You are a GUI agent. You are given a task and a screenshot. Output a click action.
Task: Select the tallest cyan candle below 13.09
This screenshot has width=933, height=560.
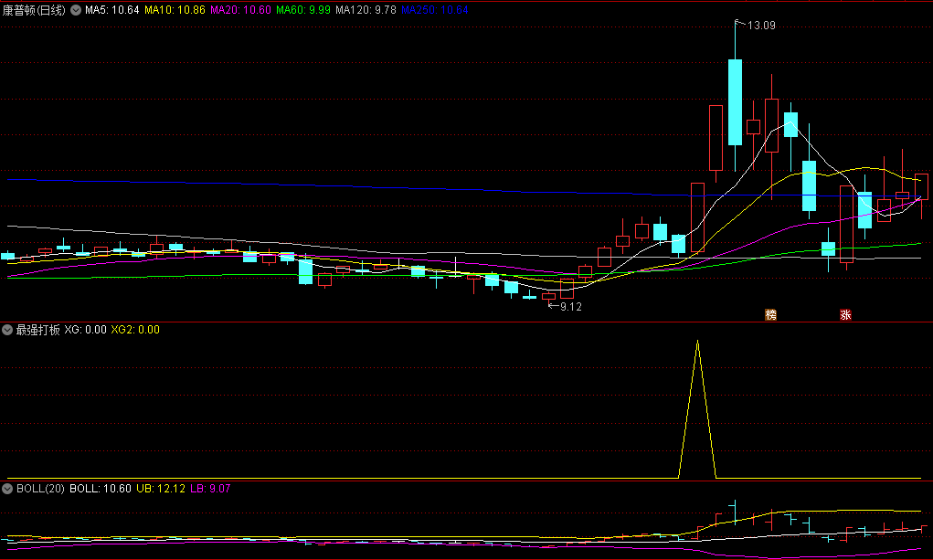(x=735, y=101)
